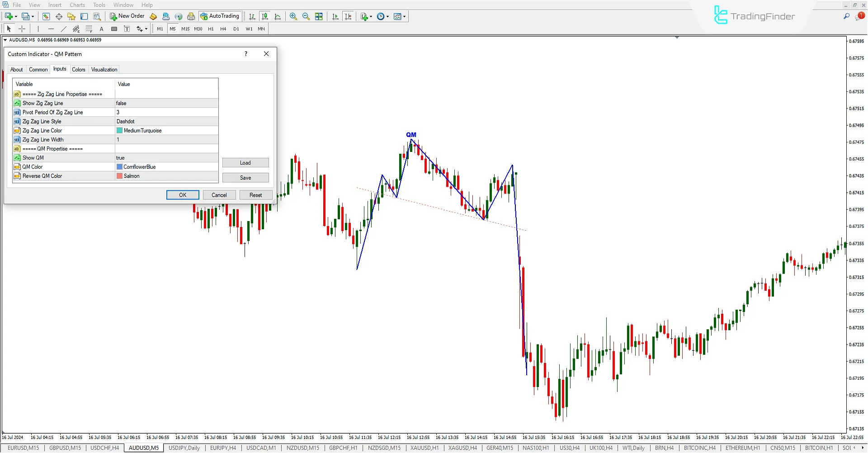
Task: Expand the templates dropdown arrow
Action: click(405, 16)
